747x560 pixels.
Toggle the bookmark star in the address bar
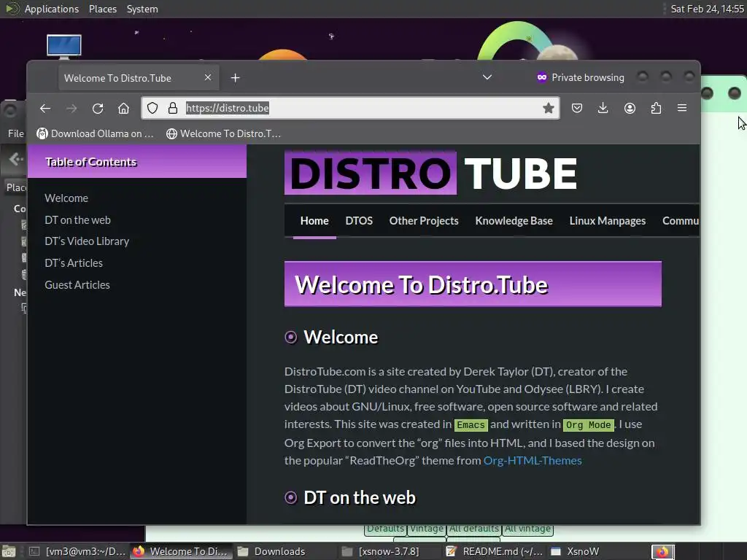pos(549,108)
